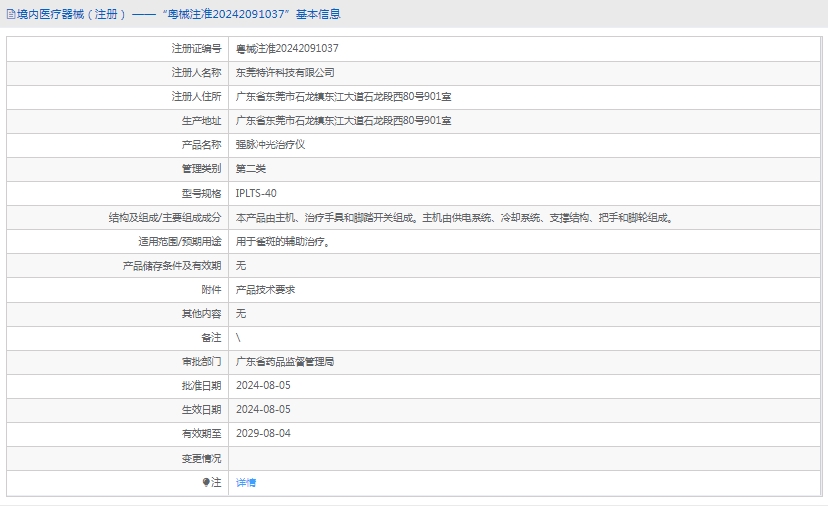Click attachment value 产品技术要求
Viewport: 828px width, 506px height.
(x=265, y=290)
